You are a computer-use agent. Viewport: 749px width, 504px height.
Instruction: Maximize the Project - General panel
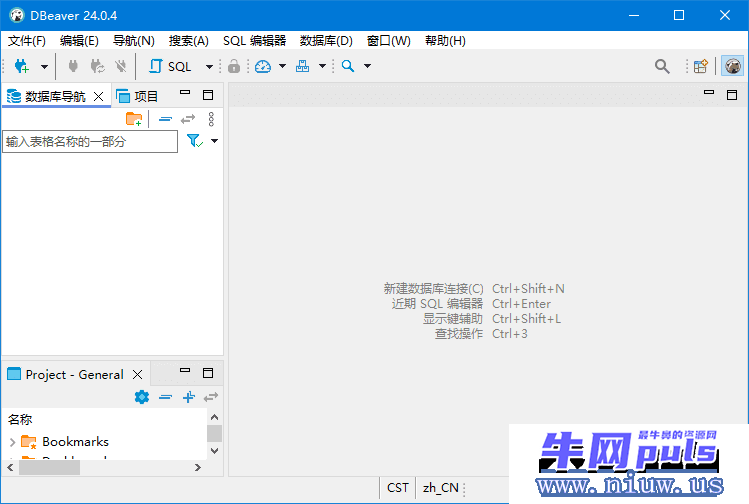pos(208,373)
